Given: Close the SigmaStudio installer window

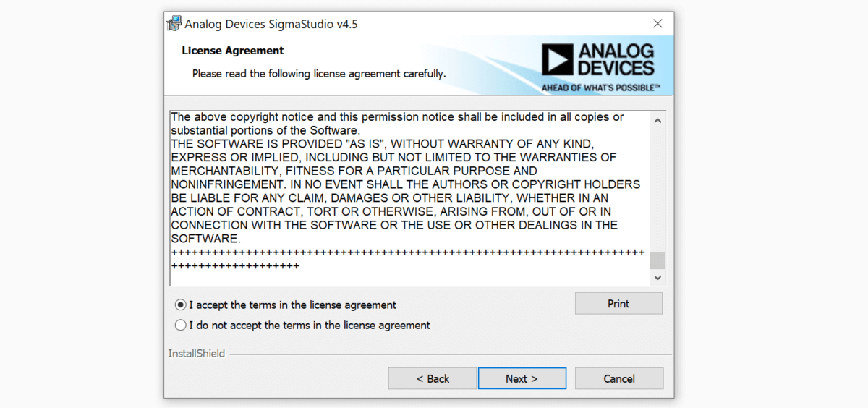Looking at the screenshot, I should pyautogui.click(x=658, y=24).
